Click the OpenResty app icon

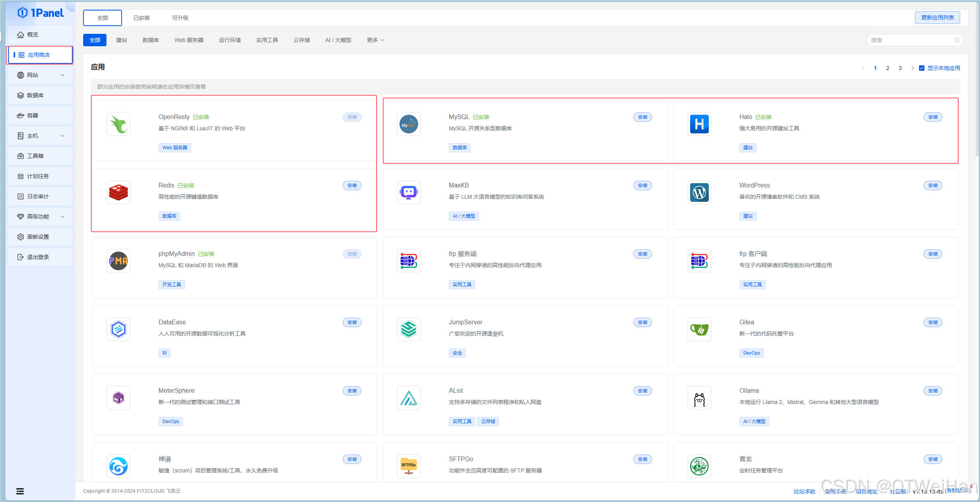coord(119,124)
